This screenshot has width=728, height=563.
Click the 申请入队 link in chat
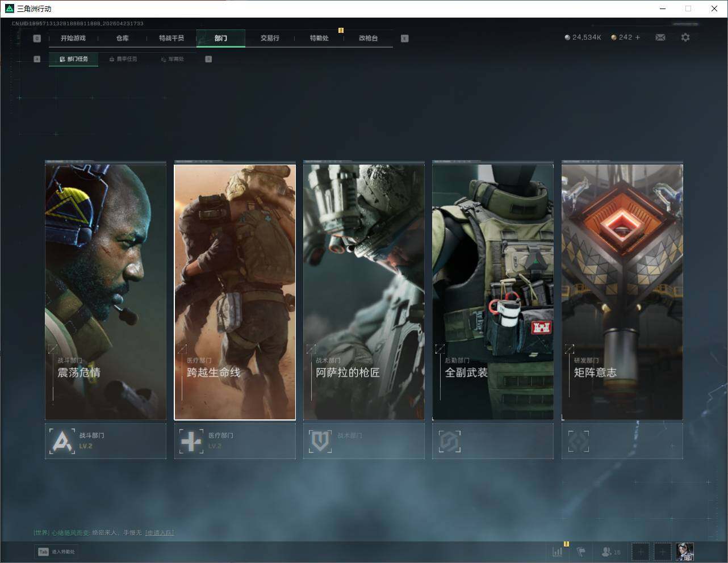tap(160, 533)
